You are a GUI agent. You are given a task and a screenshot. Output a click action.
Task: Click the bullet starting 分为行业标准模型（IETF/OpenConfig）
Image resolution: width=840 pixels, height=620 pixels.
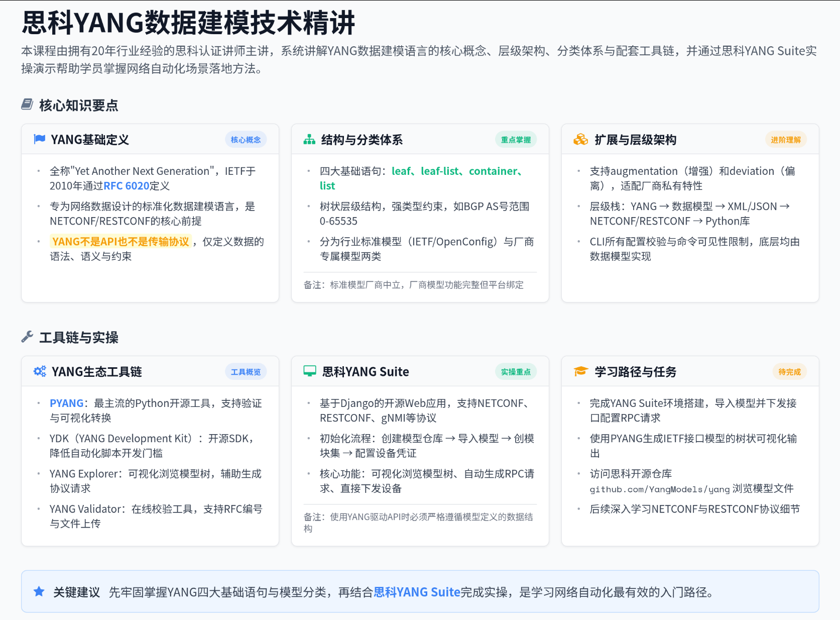[427, 249]
